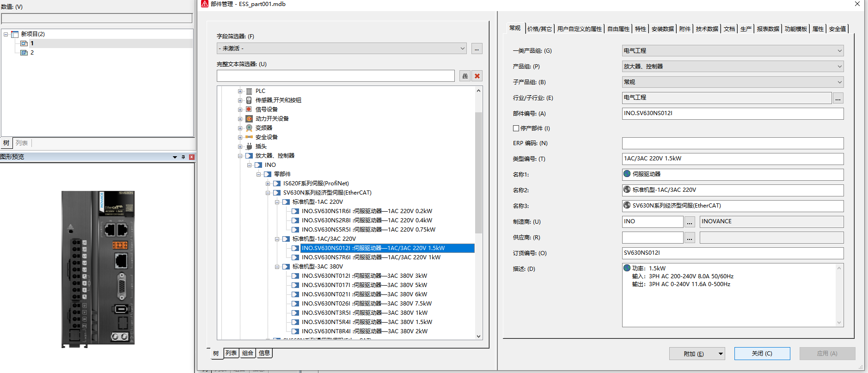
Task: Open the 产品组 dropdown
Action: coord(839,67)
